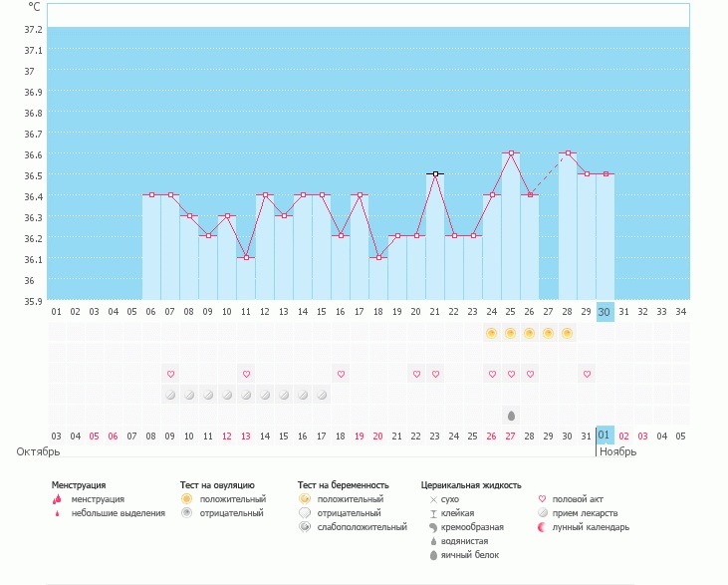This screenshot has height=585, width=728.
Task: Select the highlighted cycle day 30 cell
Action: point(605,312)
